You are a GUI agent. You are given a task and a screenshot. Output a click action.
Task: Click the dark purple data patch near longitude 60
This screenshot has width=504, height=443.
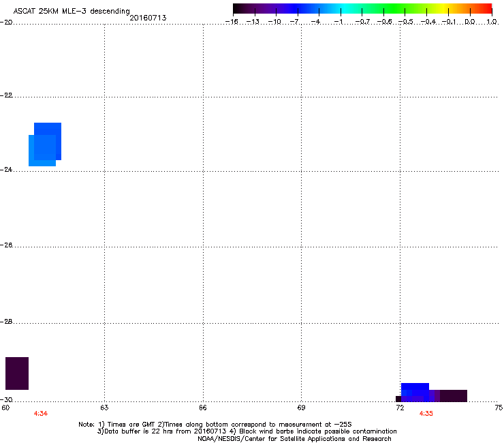pyautogui.click(x=17, y=373)
